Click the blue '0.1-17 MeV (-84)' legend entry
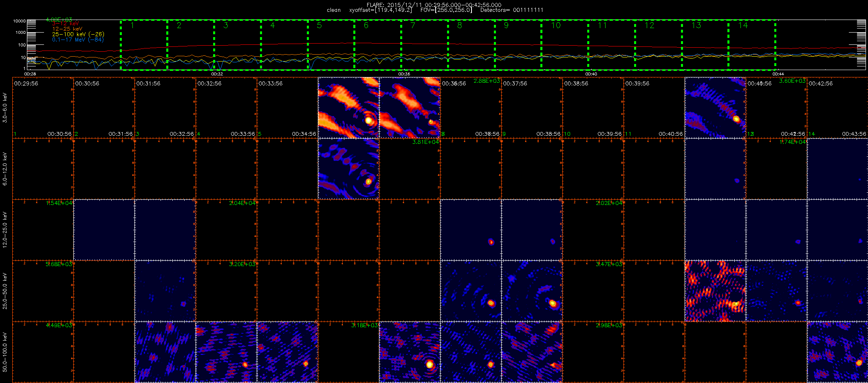Screen dimensions: 868x383 [x=78, y=40]
